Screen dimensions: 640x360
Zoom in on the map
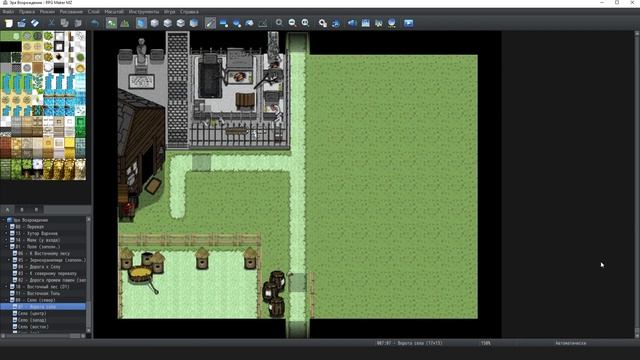pyautogui.click(x=279, y=23)
